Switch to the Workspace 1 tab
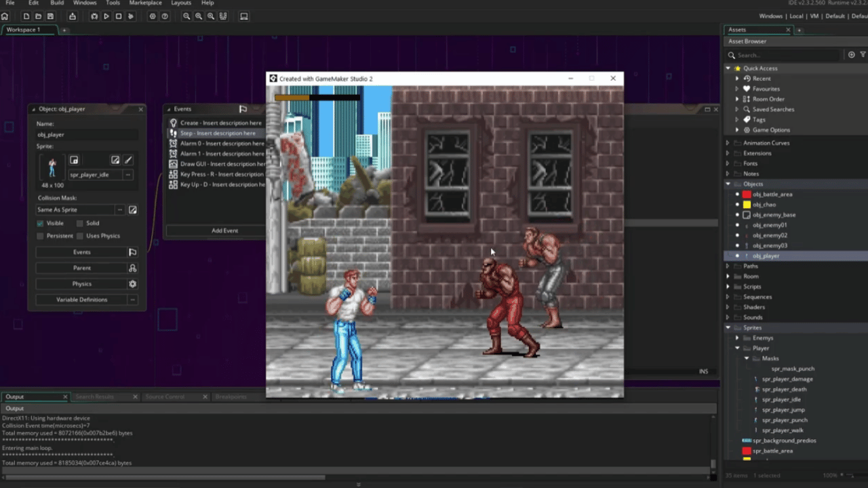 (24, 30)
